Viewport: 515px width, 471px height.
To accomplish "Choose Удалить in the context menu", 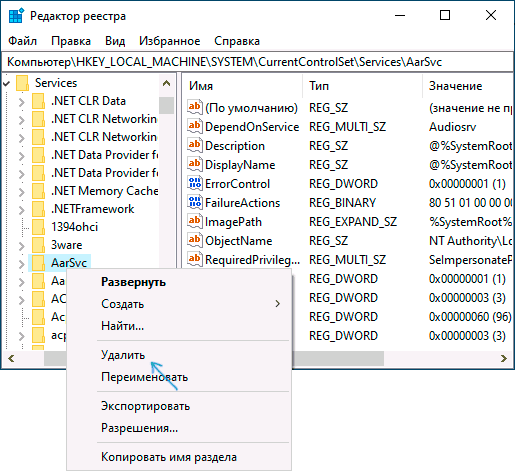I will point(123,355).
